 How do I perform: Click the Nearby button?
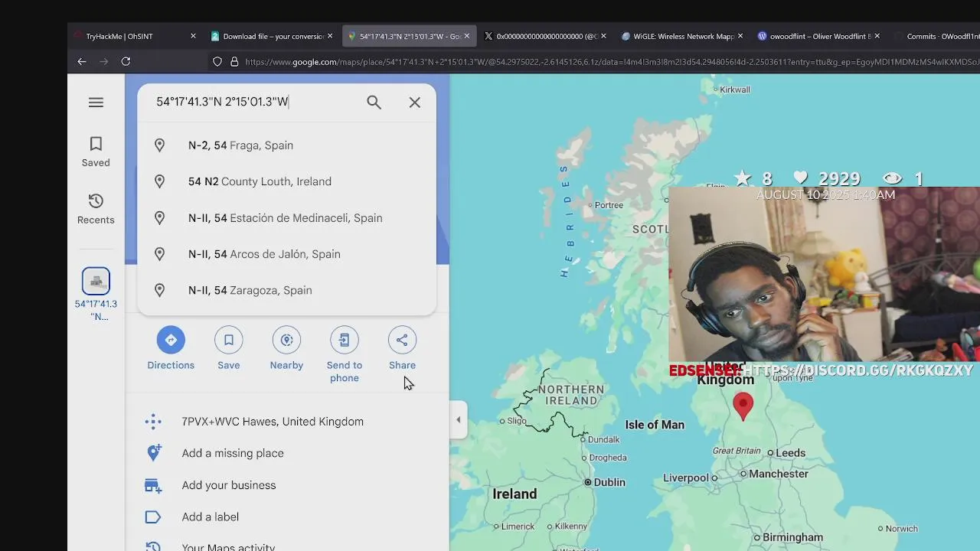point(286,348)
